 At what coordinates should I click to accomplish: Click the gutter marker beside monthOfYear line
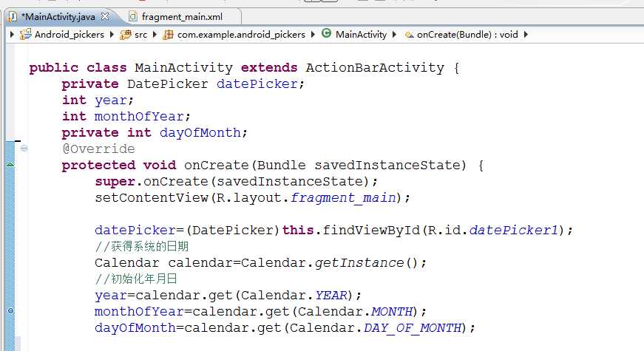point(10,311)
